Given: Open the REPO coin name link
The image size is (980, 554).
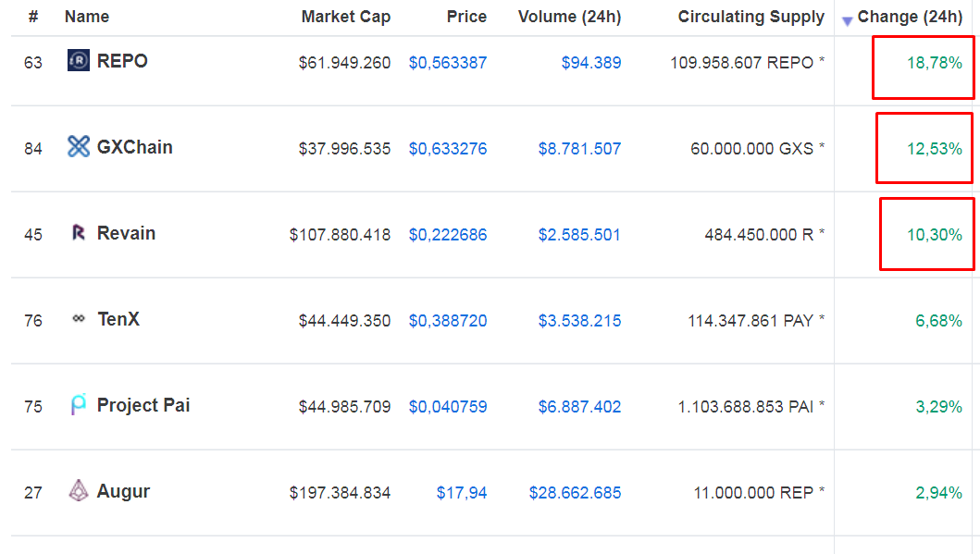Looking at the screenshot, I should pos(122,61).
